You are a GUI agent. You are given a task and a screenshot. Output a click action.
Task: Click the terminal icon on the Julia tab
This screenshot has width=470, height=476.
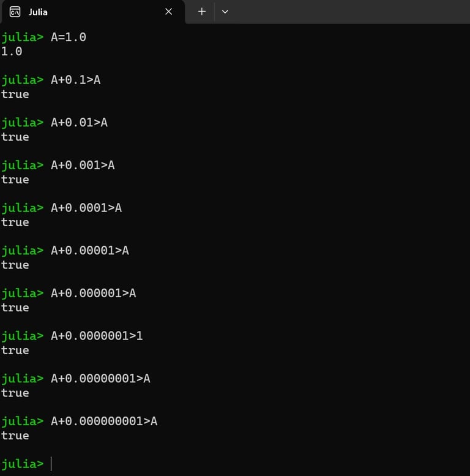point(15,12)
